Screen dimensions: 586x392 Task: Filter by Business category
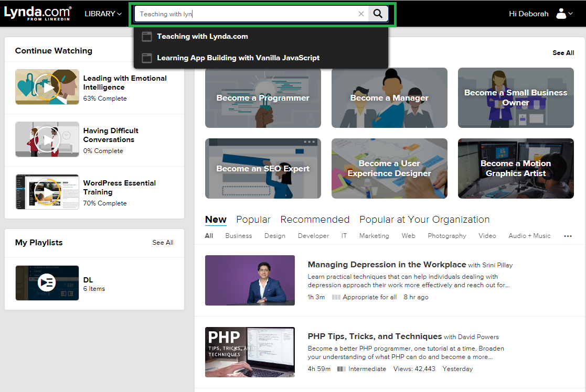238,236
